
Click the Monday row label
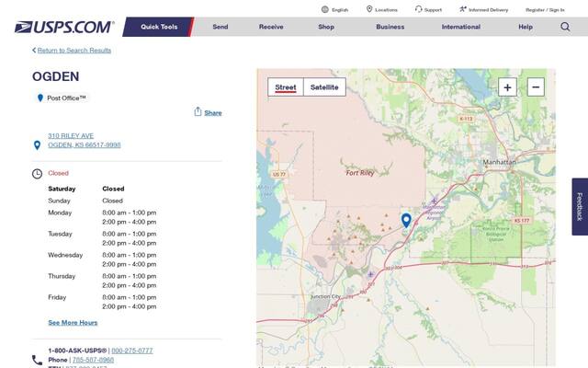point(60,213)
